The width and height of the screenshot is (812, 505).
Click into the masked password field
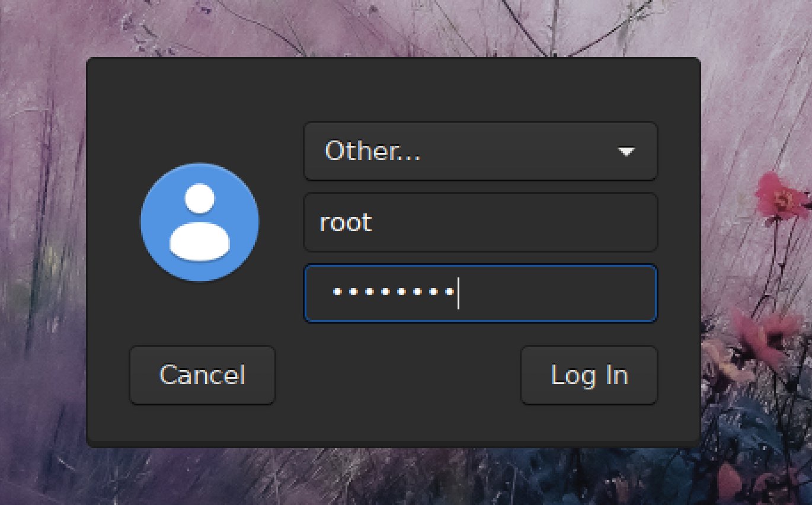[480, 293]
